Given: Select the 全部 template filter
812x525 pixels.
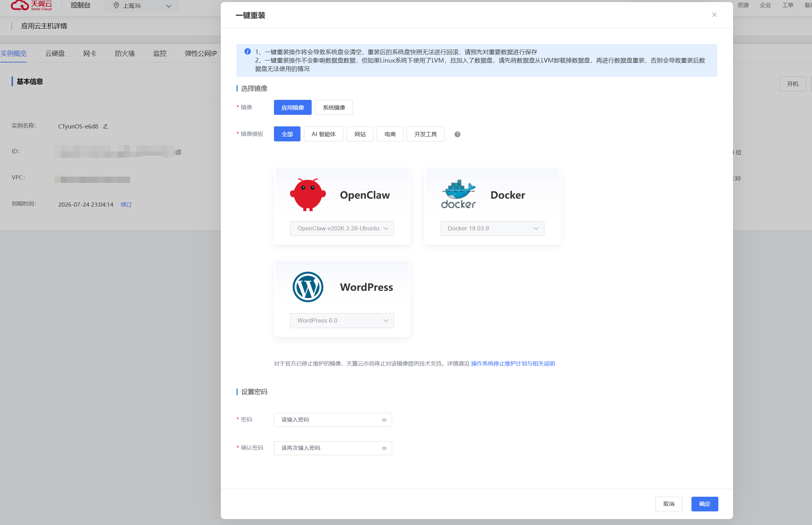Looking at the screenshot, I should [x=287, y=134].
